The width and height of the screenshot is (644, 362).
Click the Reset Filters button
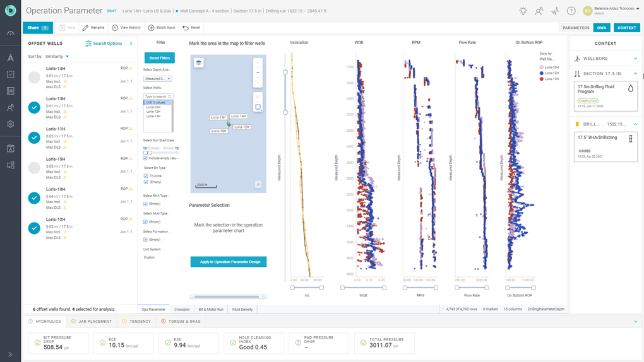point(159,58)
